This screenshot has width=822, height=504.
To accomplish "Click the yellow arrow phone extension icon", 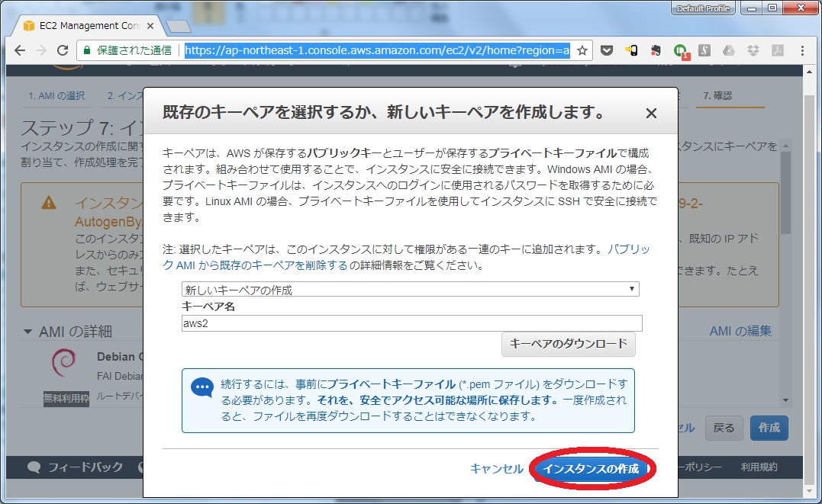I will coord(631,50).
